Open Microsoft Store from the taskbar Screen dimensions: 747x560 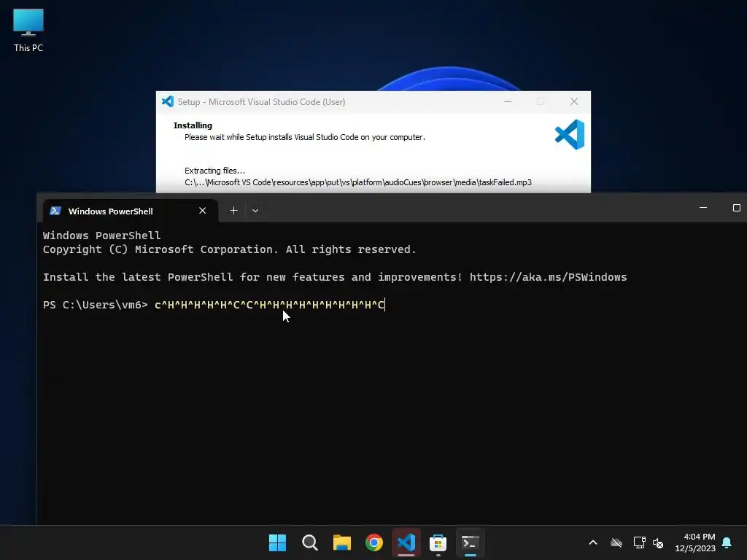[438, 542]
